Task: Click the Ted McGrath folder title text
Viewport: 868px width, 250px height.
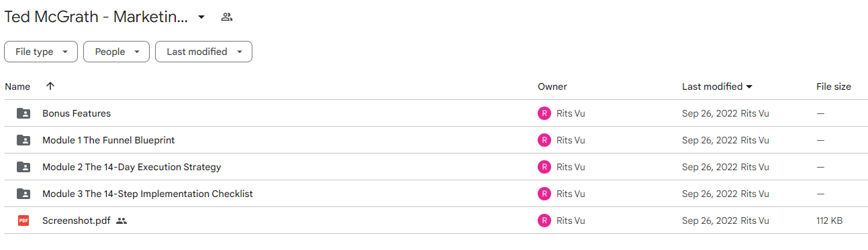Action: coord(97,17)
